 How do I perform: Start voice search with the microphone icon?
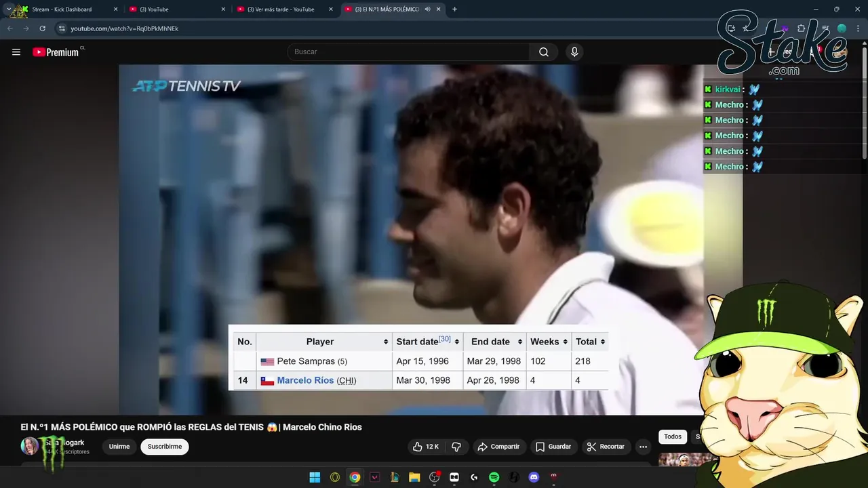click(574, 52)
